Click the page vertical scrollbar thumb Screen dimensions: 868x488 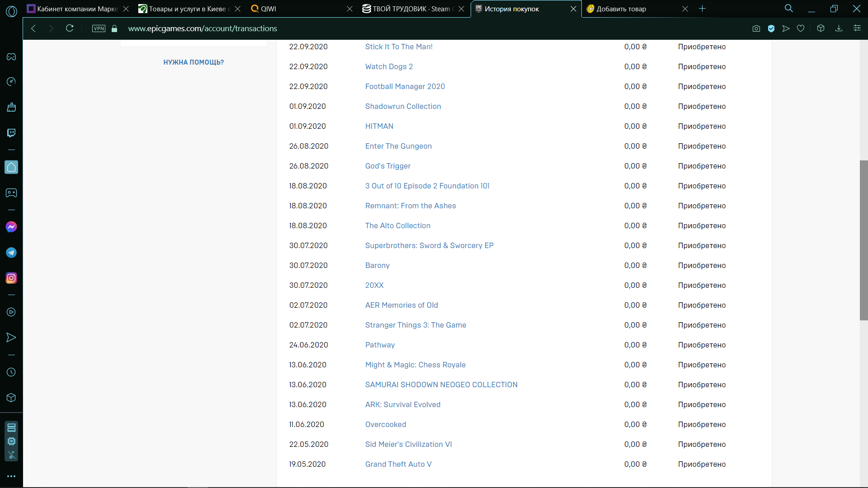click(x=863, y=240)
